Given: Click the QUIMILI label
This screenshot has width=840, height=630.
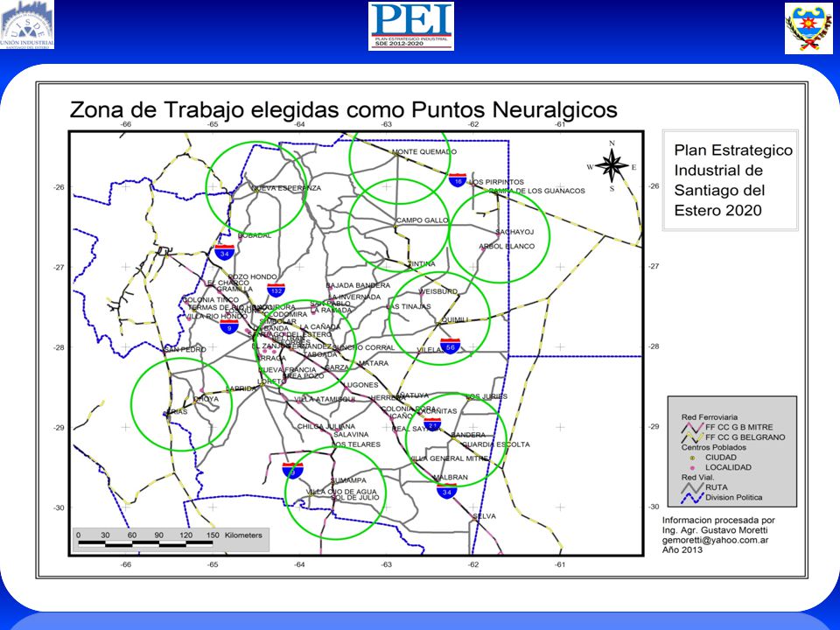Looking at the screenshot, I should click(455, 320).
